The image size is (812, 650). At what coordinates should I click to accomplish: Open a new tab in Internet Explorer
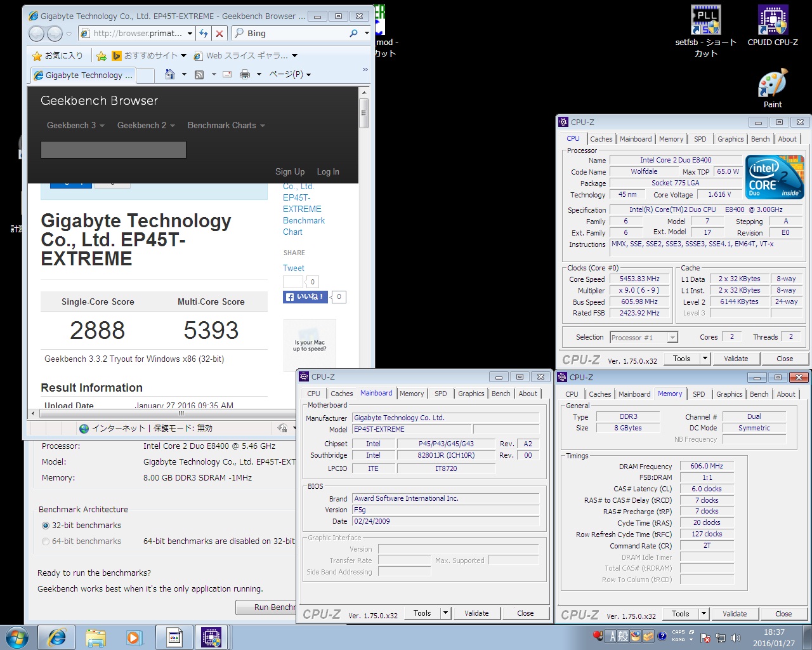146,75
